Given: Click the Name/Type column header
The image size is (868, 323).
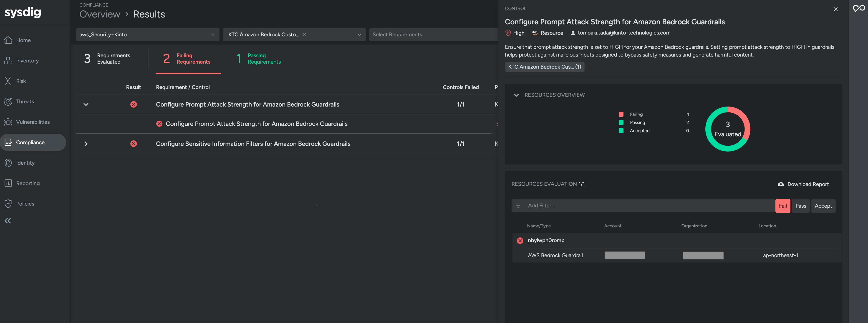Looking at the screenshot, I should tap(539, 226).
